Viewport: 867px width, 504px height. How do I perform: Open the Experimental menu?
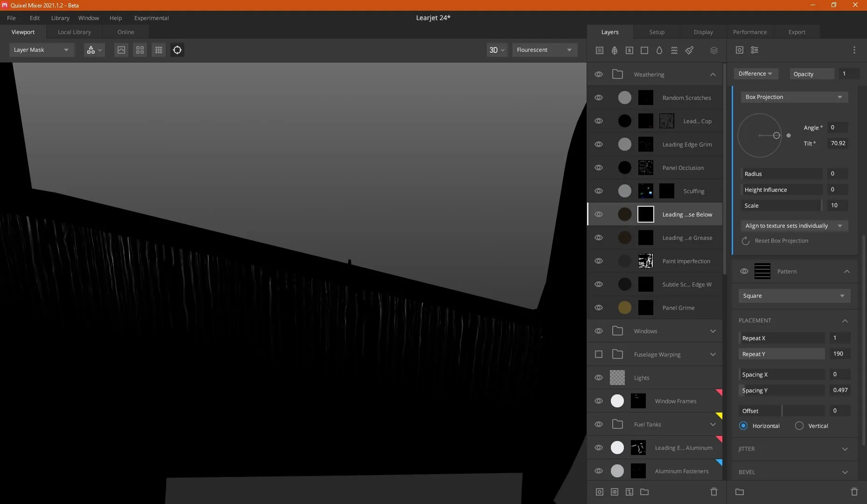tap(151, 18)
